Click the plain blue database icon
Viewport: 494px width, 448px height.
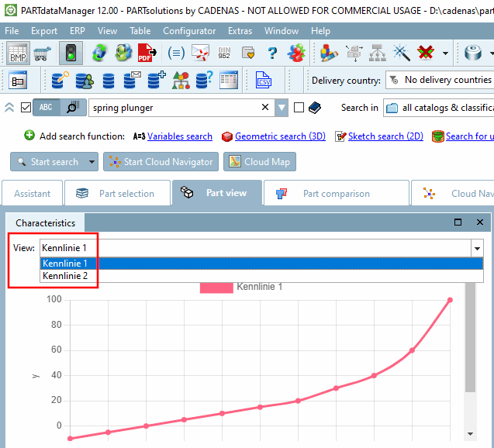coord(109,81)
